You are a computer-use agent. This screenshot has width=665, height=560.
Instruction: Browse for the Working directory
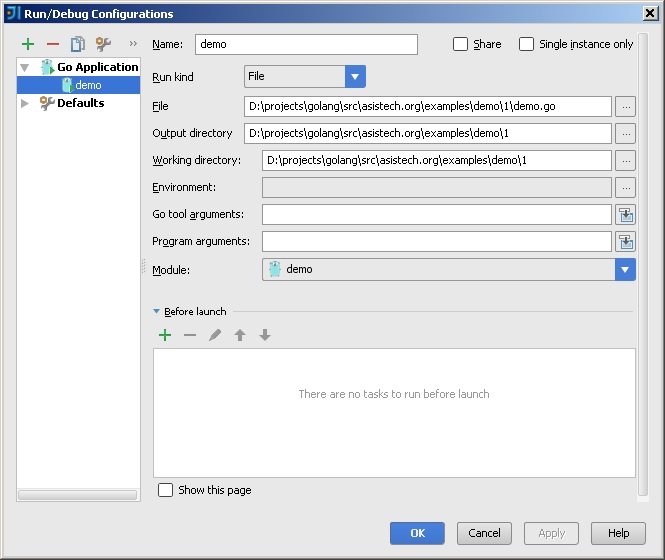pyautogui.click(x=626, y=161)
